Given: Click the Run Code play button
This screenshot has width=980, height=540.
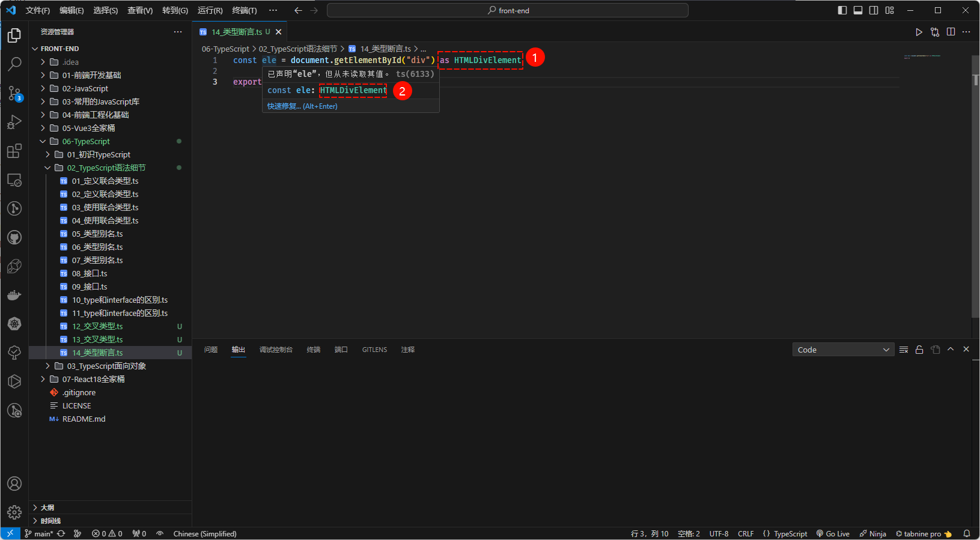Looking at the screenshot, I should tap(919, 32).
